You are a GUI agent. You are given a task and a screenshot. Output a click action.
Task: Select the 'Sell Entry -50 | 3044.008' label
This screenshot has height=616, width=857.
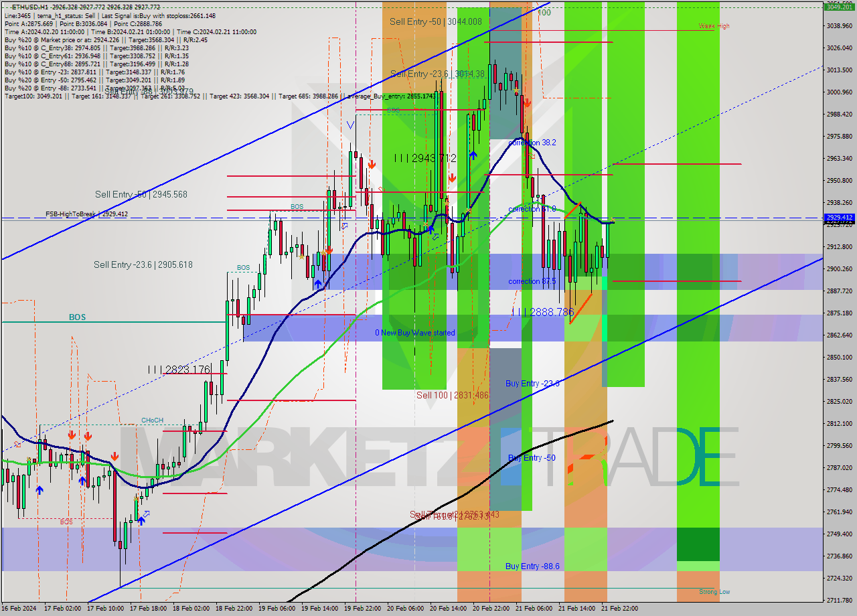tap(436, 21)
